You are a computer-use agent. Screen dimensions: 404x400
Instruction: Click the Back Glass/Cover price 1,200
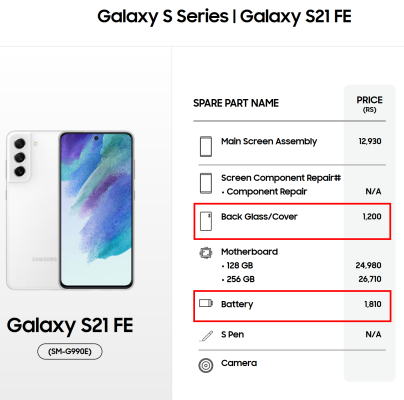(372, 216)
